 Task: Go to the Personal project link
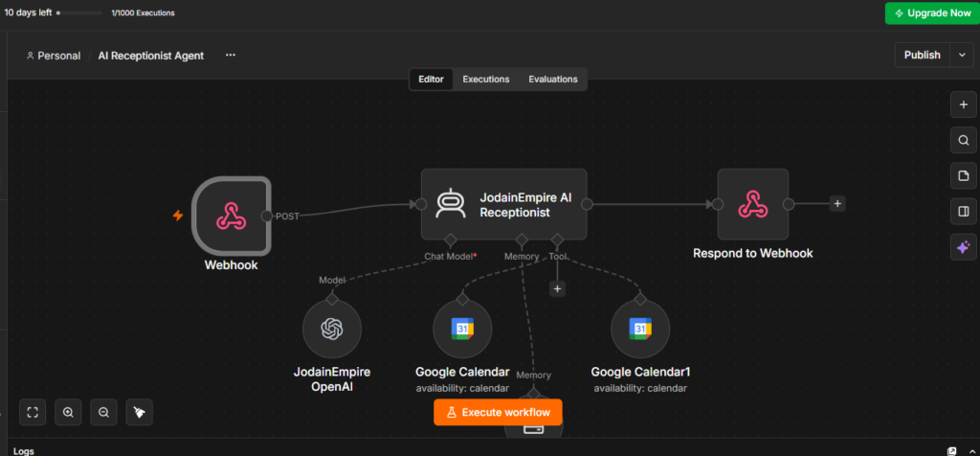click(x=54, y=56)
